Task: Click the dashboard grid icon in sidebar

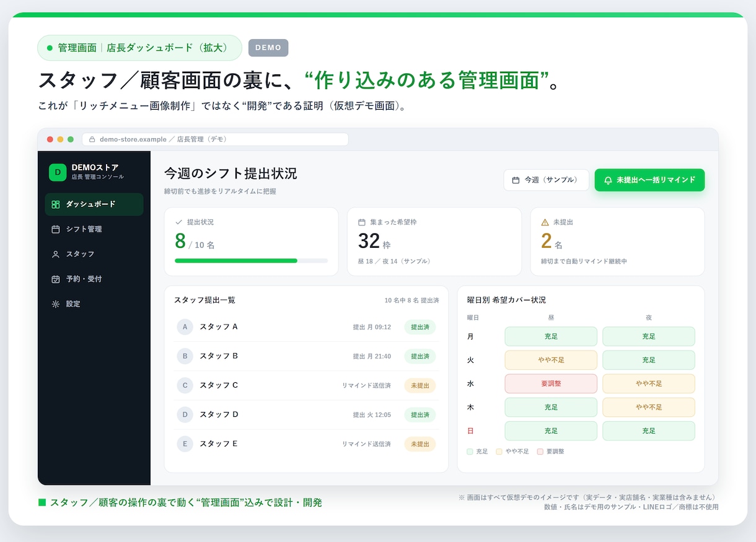Action: [x=56, y=204]
